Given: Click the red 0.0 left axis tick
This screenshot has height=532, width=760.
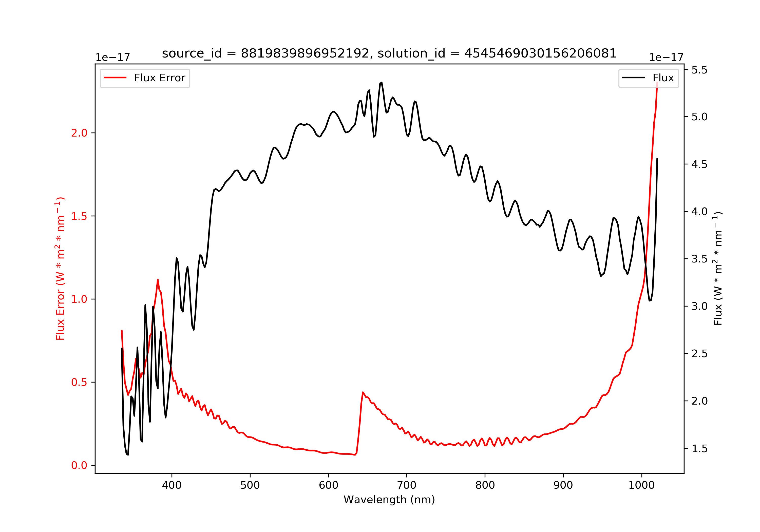Looking at the screenshot, I should coord(79,465).
